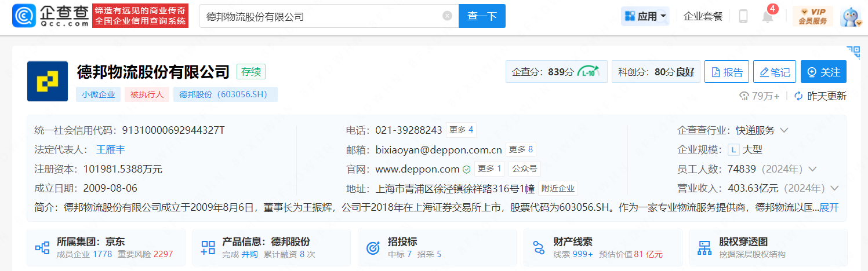This screenshot has width=868, height=271.
Task: Open the 应用 dropdown menu
Action: tap(645, 16)
